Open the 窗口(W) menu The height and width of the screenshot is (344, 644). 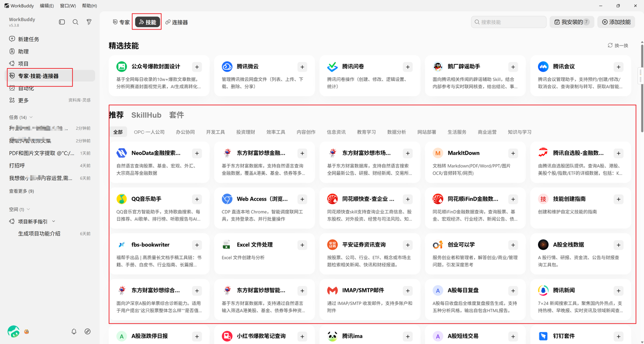(68, 6)
